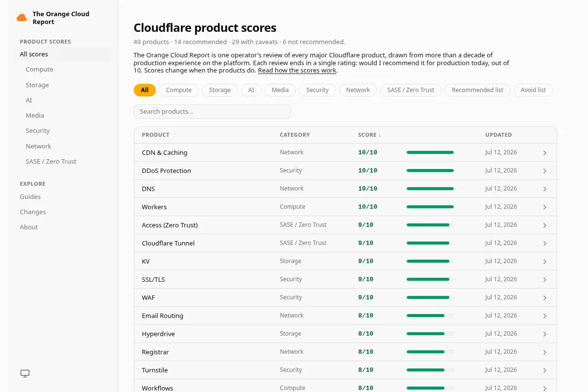
Task: Click the orange cloud logo icon
Action: coord(22,18)
